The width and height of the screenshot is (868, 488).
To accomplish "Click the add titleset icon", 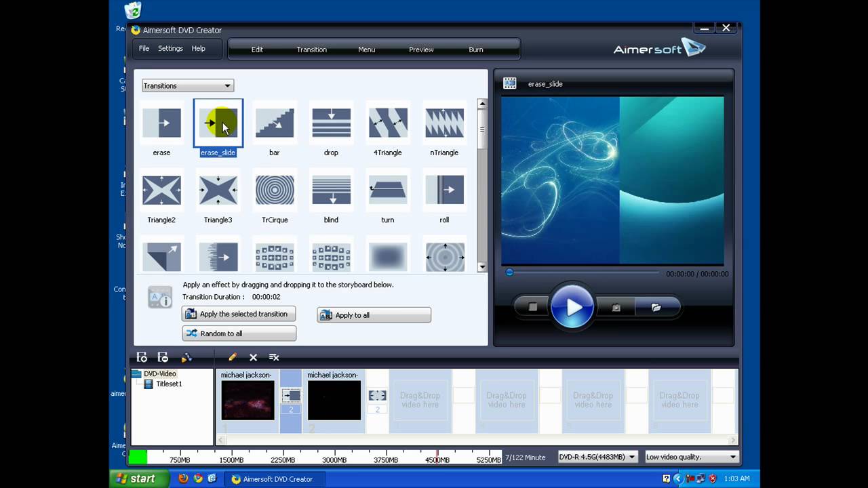I will click(142, 357).
